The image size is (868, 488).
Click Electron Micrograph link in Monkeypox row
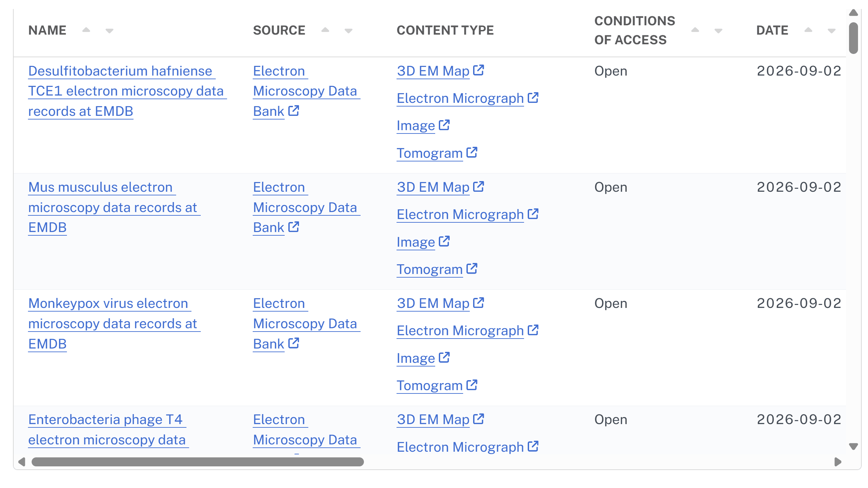coord(460,331)
